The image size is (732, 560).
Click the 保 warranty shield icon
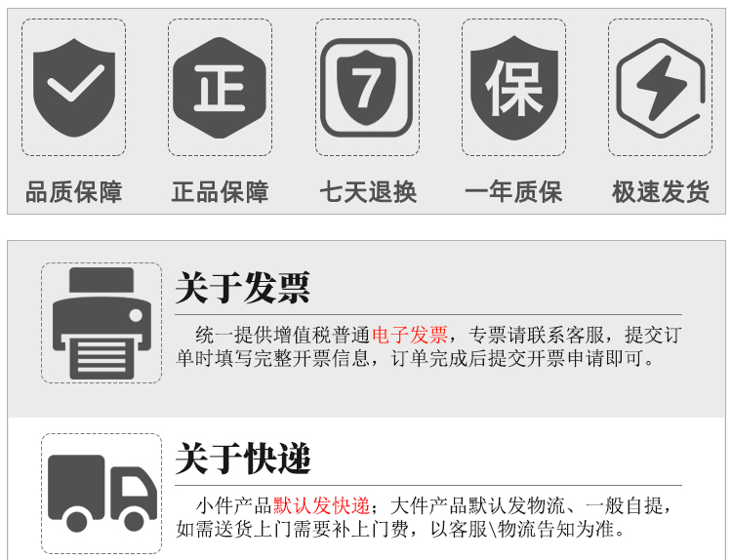tap(514, 88)
